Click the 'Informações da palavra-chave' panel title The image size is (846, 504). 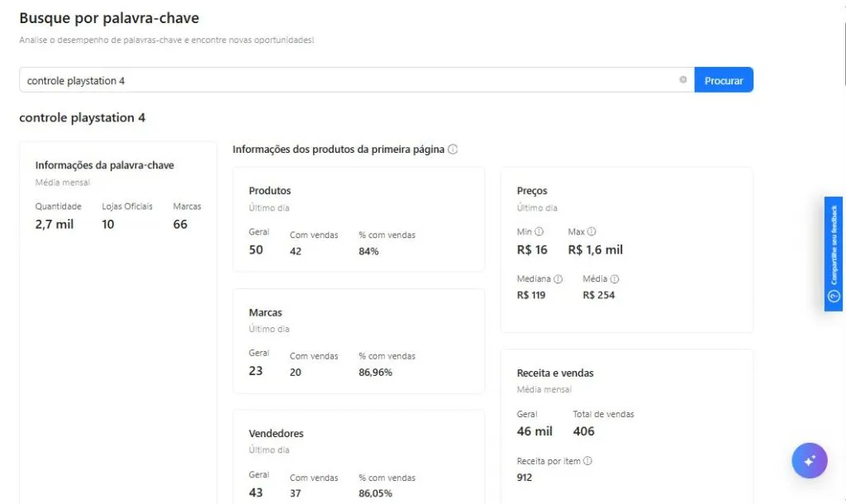[104, 165]
